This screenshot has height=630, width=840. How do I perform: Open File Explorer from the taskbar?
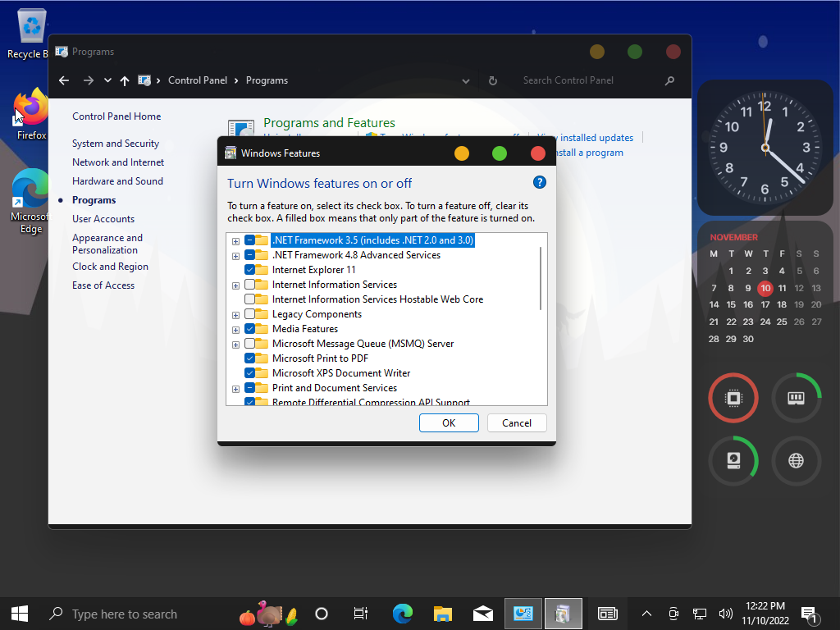tap(443, 614)
